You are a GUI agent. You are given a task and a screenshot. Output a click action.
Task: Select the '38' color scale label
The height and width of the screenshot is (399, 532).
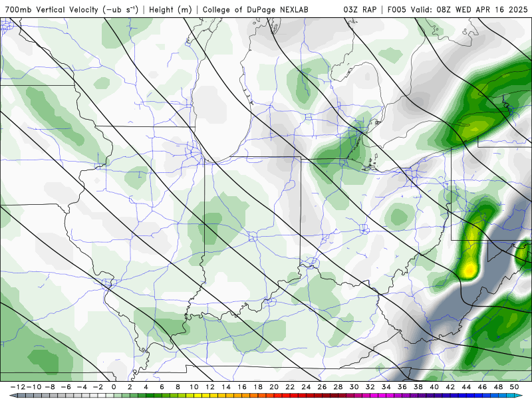[418, 387]
